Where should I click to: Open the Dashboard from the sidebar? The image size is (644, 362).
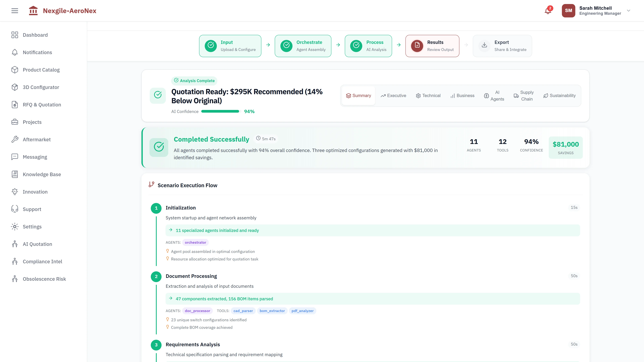coord(35,35)
